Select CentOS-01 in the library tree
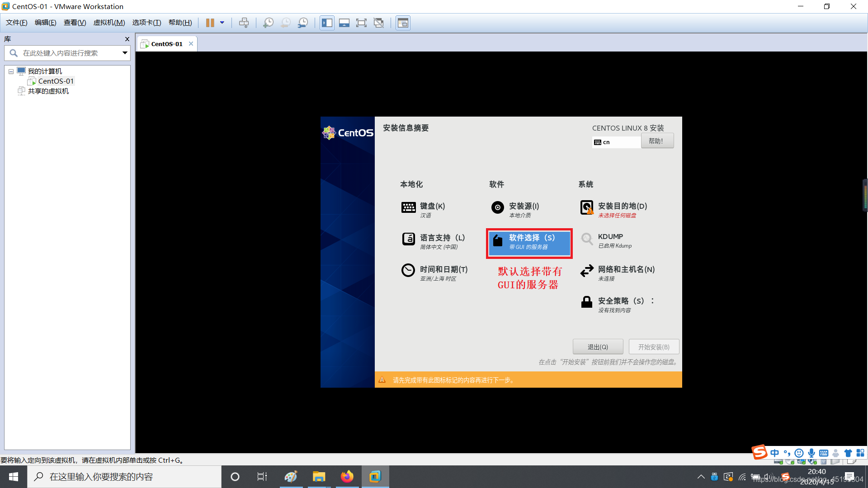 56,81
